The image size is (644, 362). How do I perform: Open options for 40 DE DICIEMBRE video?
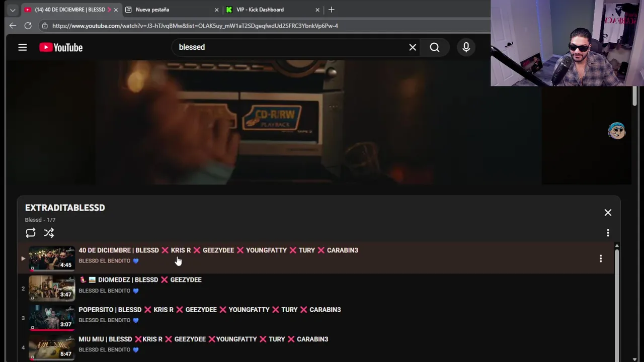(x=601, y=258)
